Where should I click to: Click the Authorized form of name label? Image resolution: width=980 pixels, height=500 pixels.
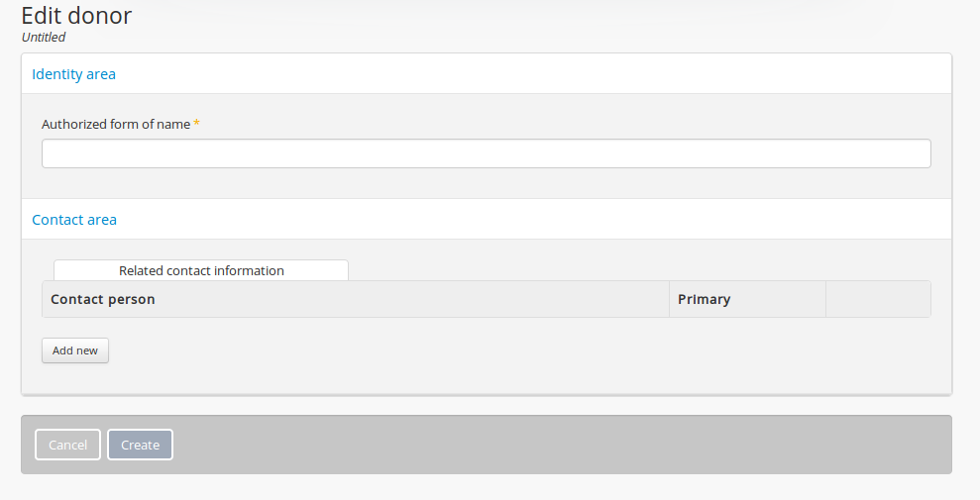click(115, 125)
